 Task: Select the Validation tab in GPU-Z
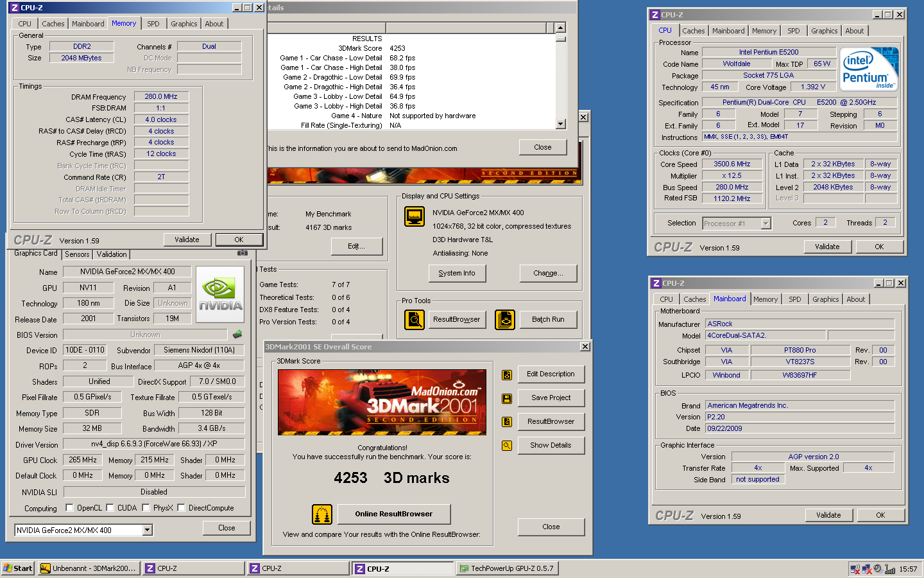click(x=112, y=254)
